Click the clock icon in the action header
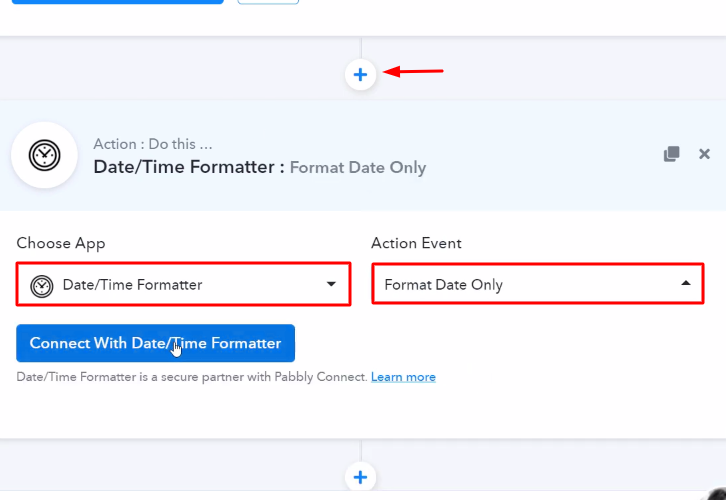The width and height of the screenshot is (726, 500). tap(44, 155)
